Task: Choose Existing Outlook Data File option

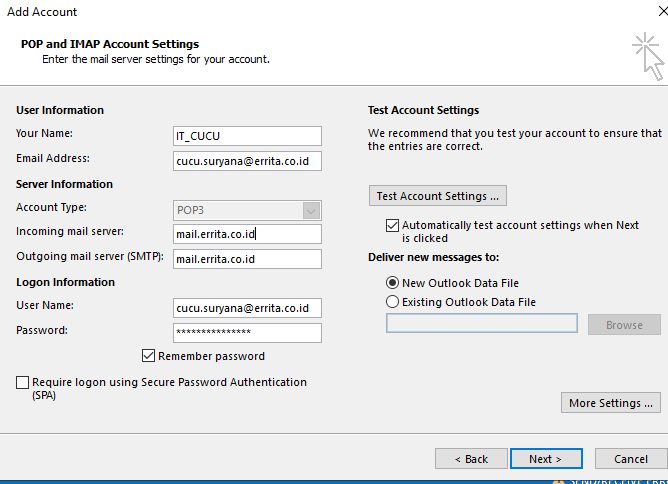Action: pos(392,302)
